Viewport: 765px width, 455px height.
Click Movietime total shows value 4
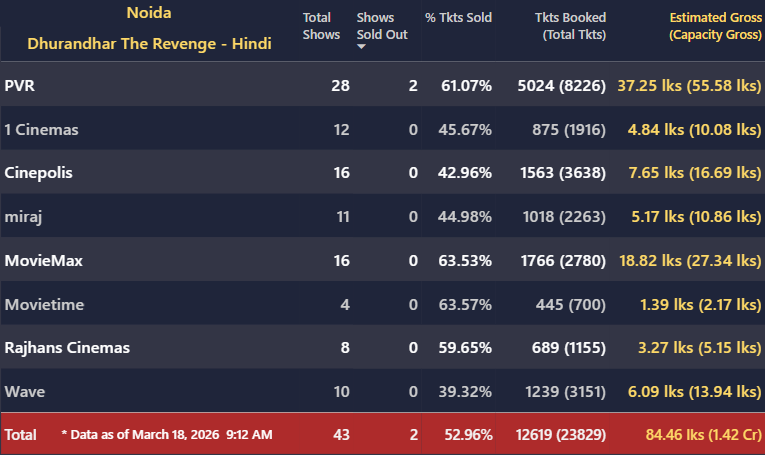pos(345,305)
